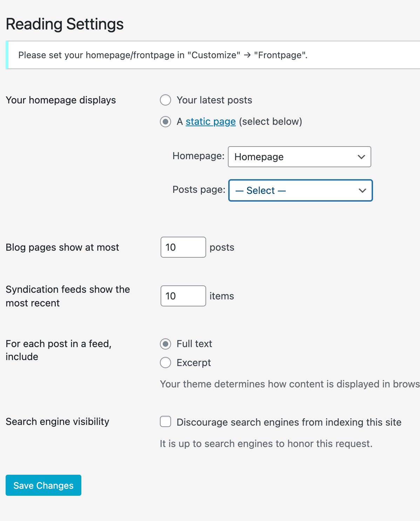Click the chevron arrow in Homepage dropdown
This screenshot has width=420, height=521.
pyautogui.click(x=361, y=157)
